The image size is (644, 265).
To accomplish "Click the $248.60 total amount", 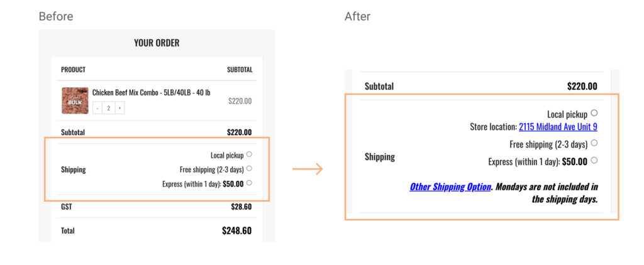I will [x=236, y=230].
